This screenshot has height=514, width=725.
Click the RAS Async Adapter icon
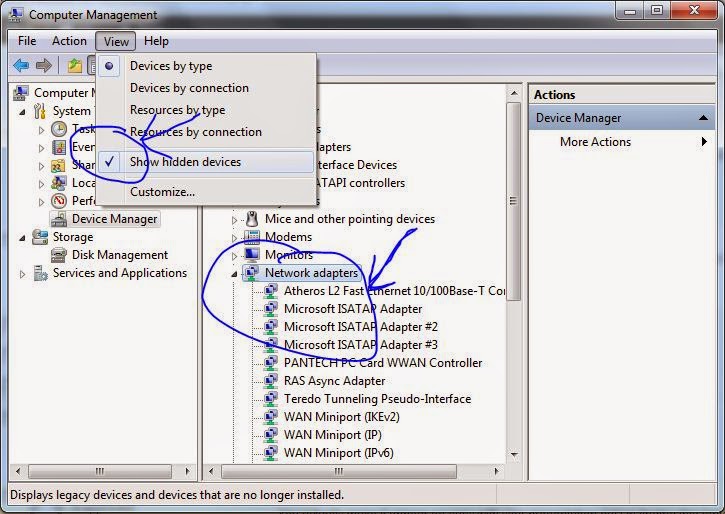click(270, 381)
